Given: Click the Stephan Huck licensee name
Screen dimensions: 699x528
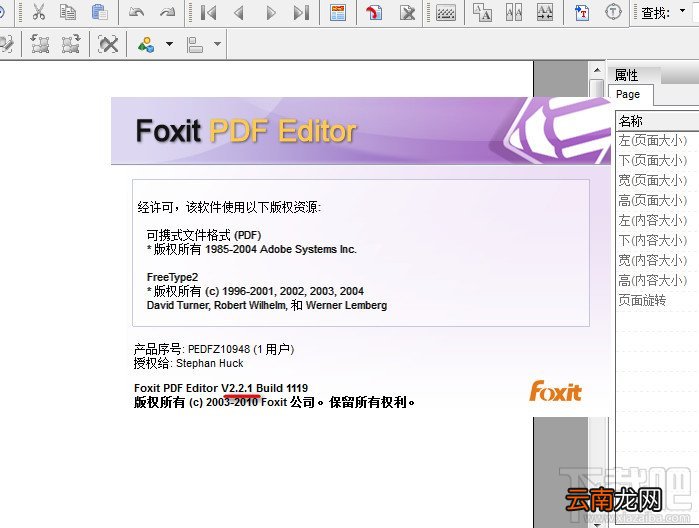Looking at the screenshot, I should pos(210,363).
